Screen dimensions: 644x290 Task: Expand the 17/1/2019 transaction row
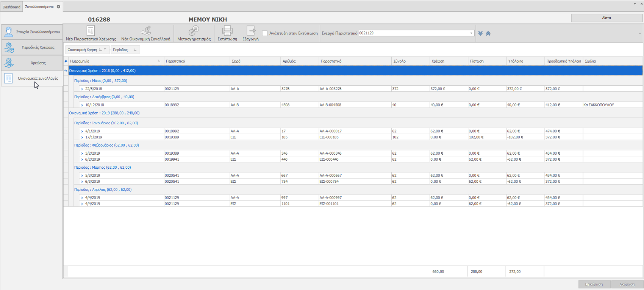coord(82,138)
